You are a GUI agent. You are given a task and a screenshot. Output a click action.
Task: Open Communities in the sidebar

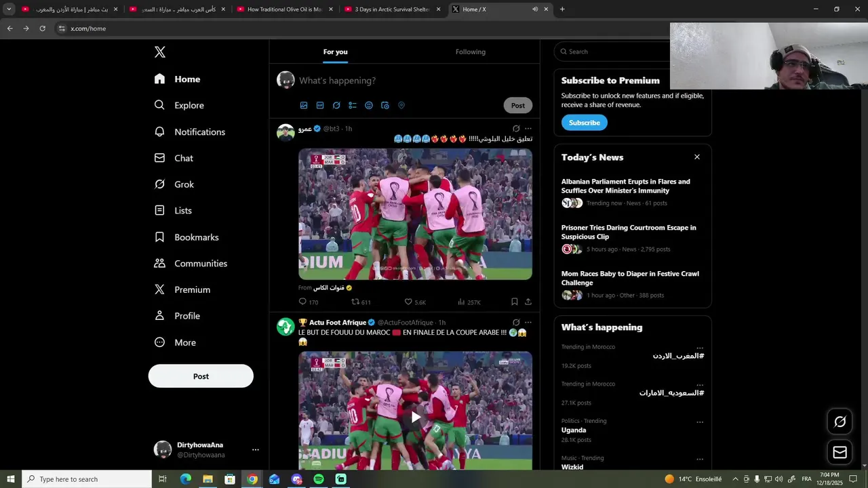click(x=191, y=264)
